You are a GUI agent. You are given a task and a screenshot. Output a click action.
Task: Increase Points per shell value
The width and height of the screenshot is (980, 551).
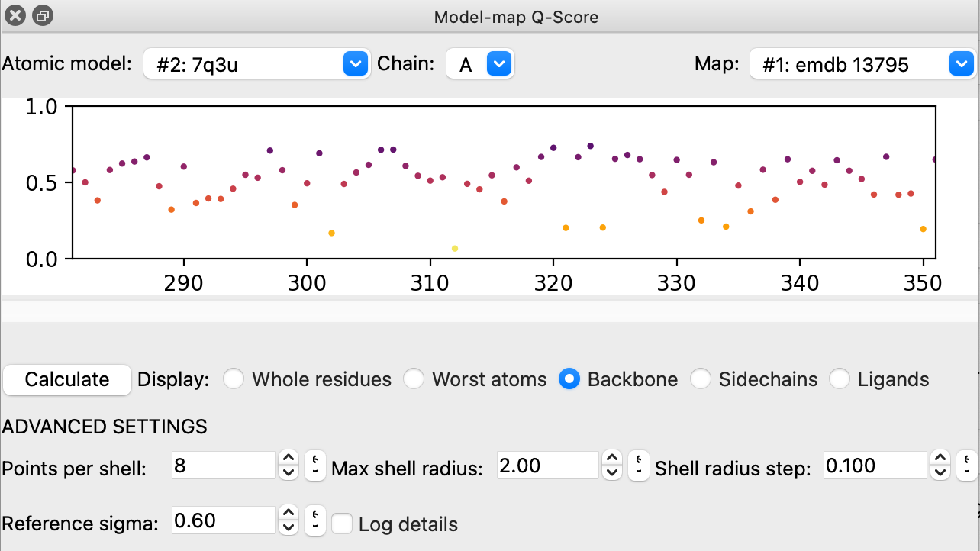289,458
